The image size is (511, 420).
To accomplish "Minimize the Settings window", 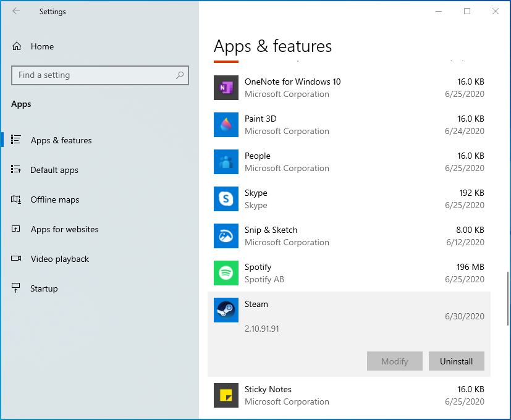I will [439, 11].
